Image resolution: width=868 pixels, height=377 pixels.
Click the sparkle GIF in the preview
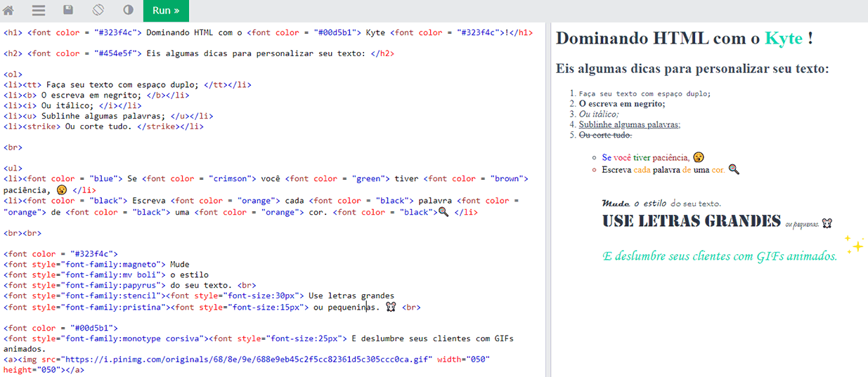pyautogui.click(x=854, y=244)
